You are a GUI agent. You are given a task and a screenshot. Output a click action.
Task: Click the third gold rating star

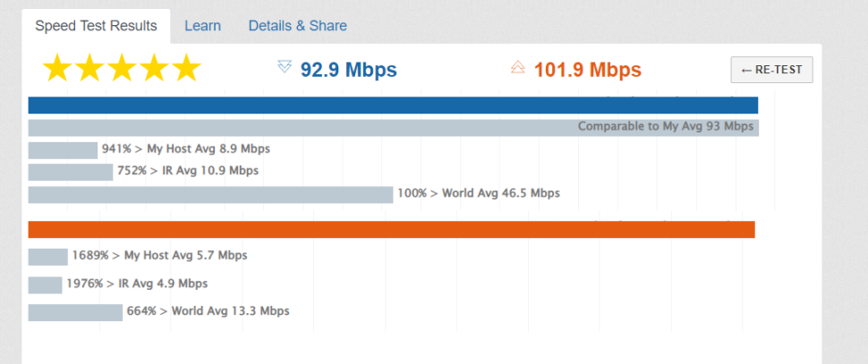pyautogui.click(x=123, y=69)
